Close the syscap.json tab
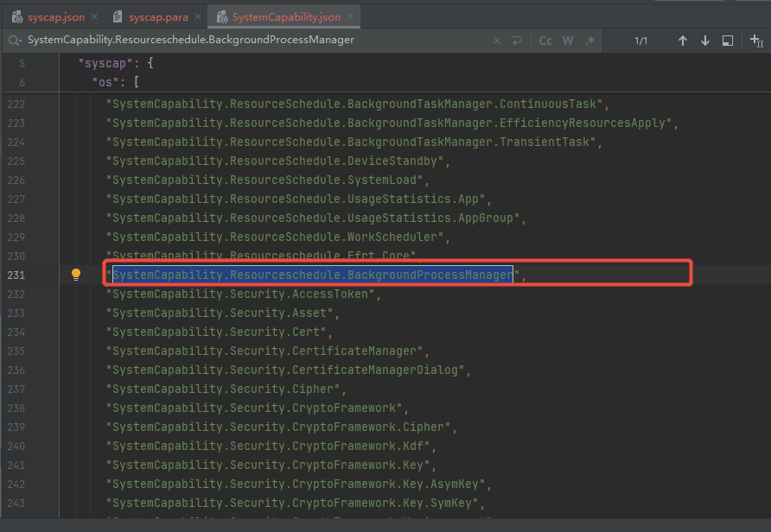 click(x=94, y=16)
